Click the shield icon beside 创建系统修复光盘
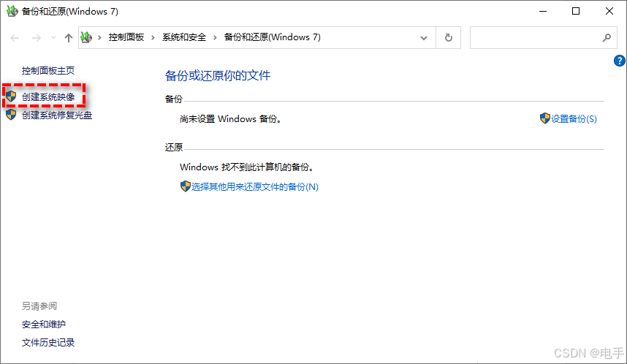Screen dimensions: 627x364 click(x=11, y=115)
